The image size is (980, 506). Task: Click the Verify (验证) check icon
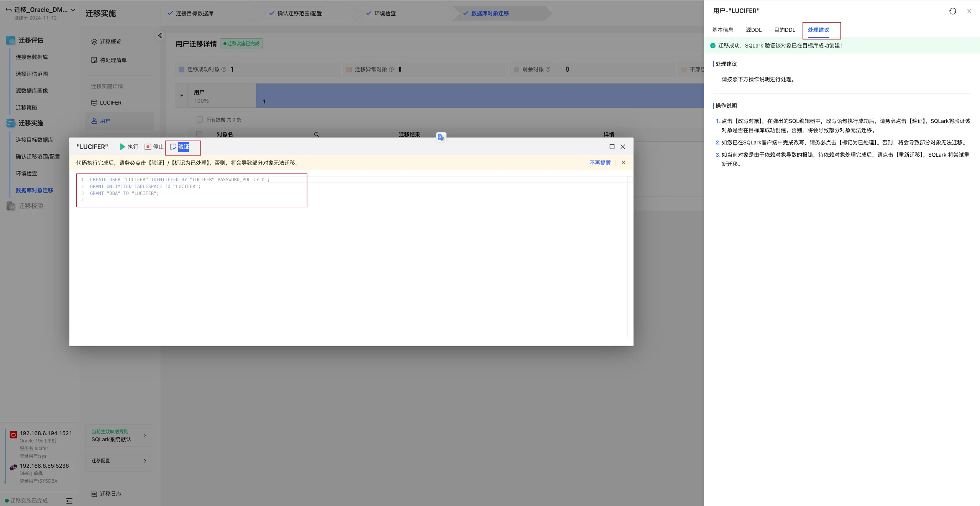click(x=173, y=147)
